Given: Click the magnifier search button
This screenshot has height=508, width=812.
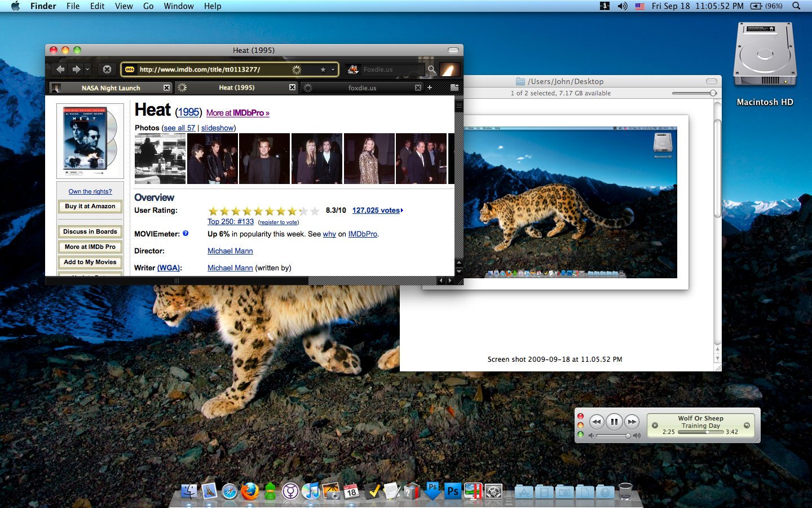Looking at the screenshot, I should click(x=431, y=69).
